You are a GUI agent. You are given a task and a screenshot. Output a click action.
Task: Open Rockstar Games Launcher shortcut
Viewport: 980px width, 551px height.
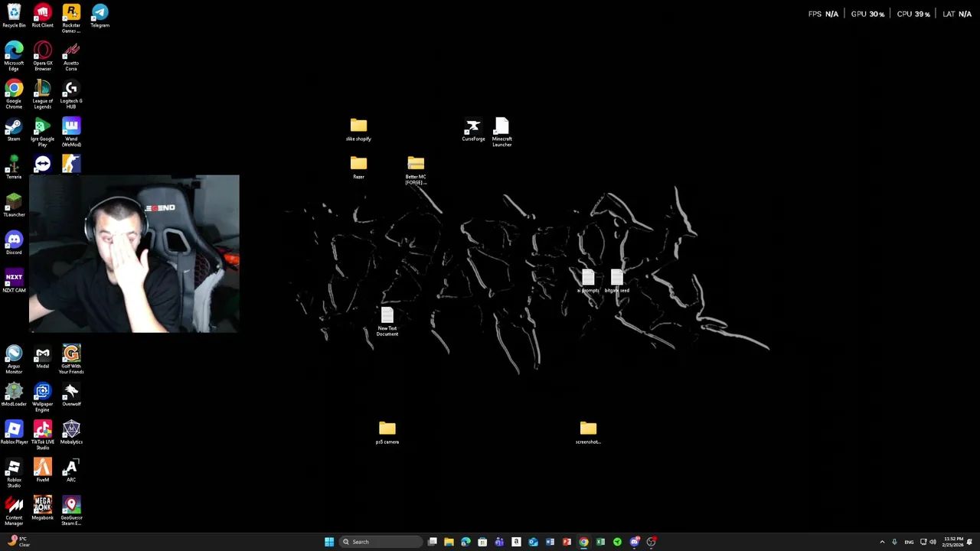point(71,18)
